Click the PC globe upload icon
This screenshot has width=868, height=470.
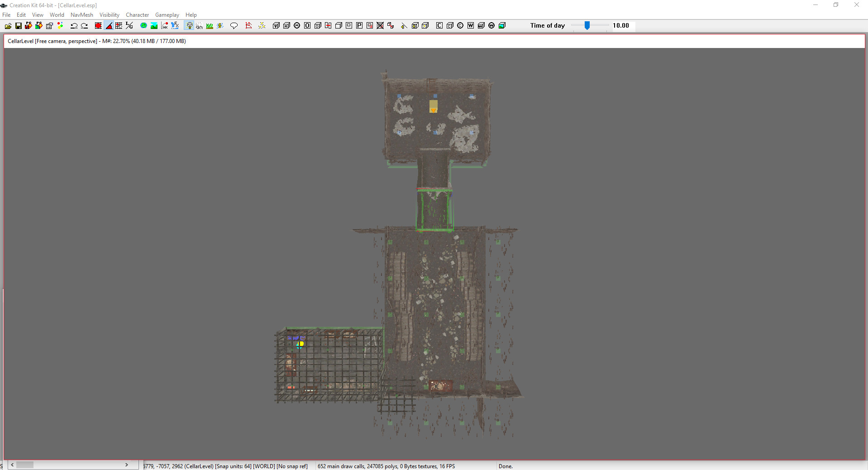point(39,26)
